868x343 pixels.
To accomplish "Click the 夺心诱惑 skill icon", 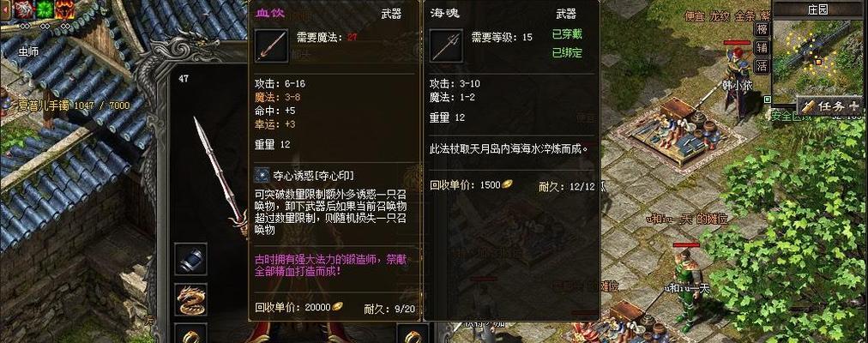I will point(262,176).
